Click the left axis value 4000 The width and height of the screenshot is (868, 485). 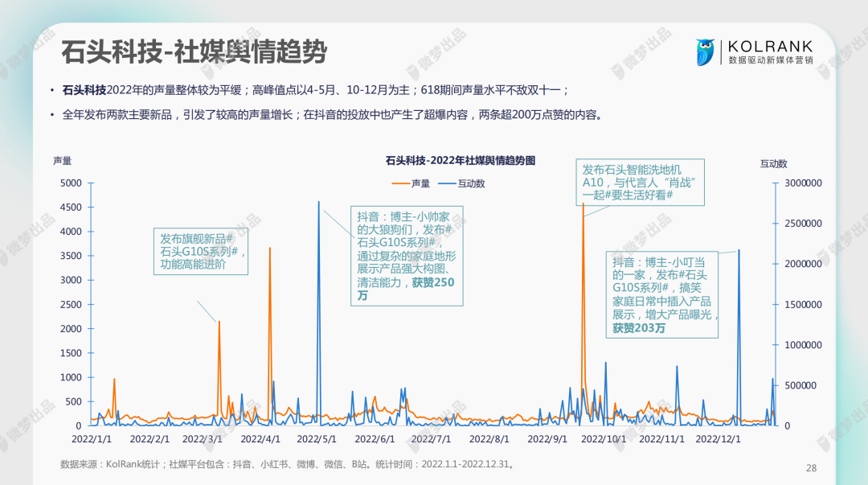pyautogui.click(x=71, y=232)
